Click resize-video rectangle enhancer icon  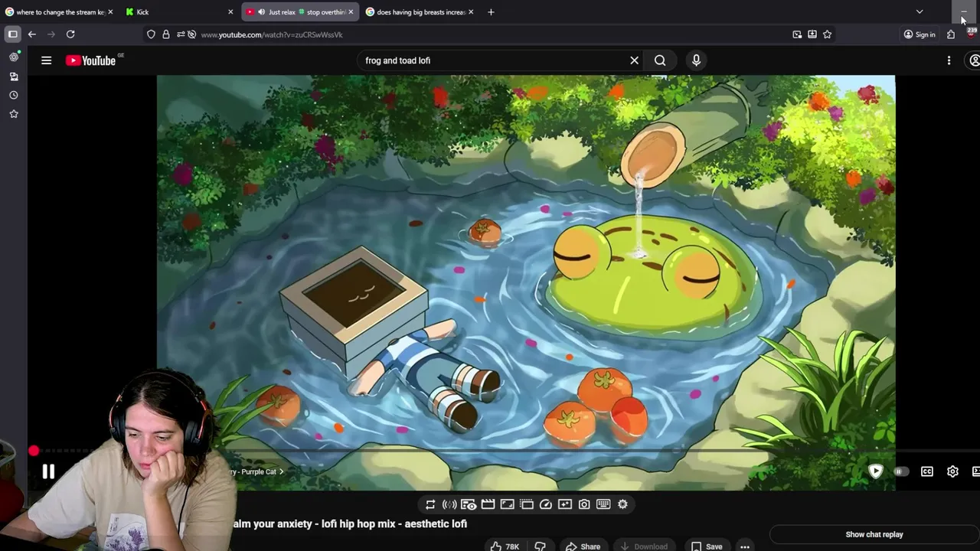507,504
